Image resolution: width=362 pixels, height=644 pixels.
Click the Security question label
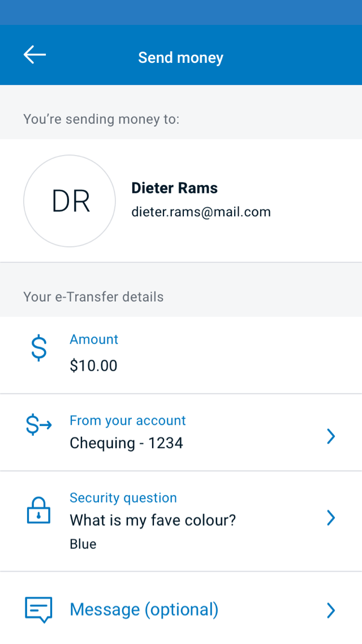coord(123,498)
